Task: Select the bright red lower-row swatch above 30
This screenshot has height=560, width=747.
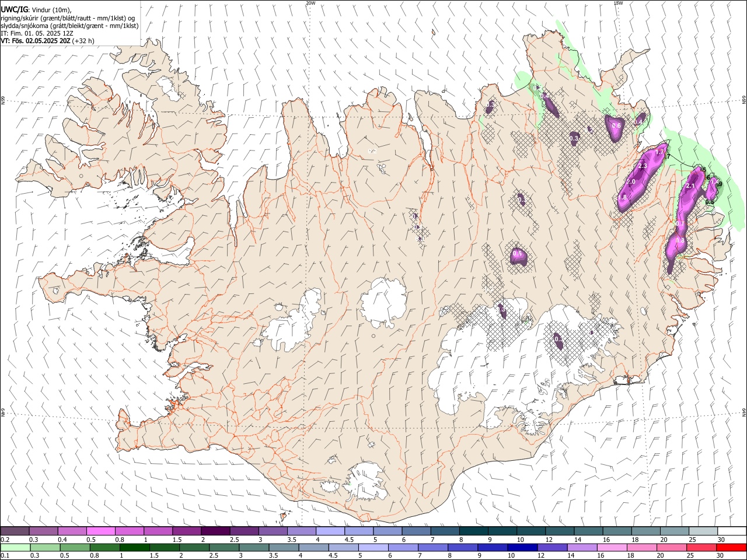Action: click(731, 548)
